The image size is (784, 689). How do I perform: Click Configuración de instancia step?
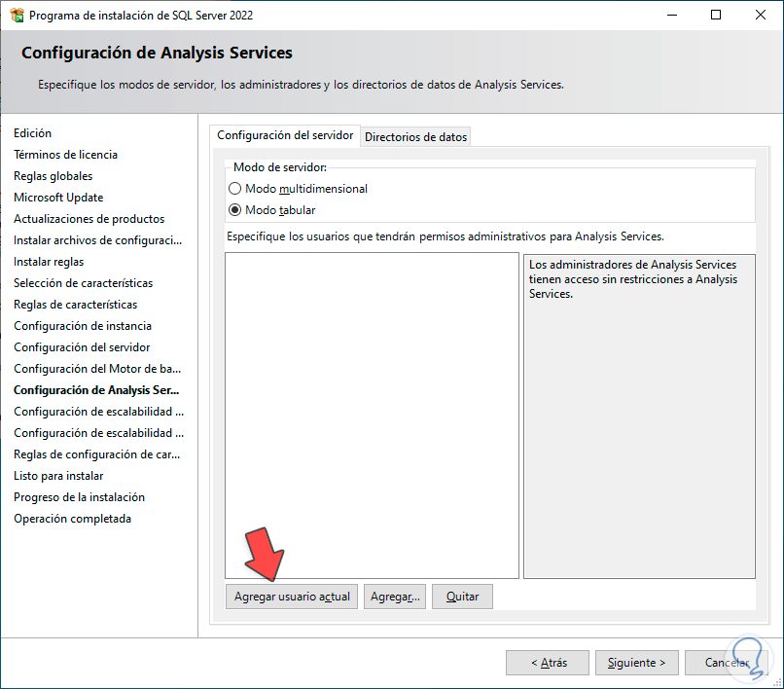coord(83,326)
